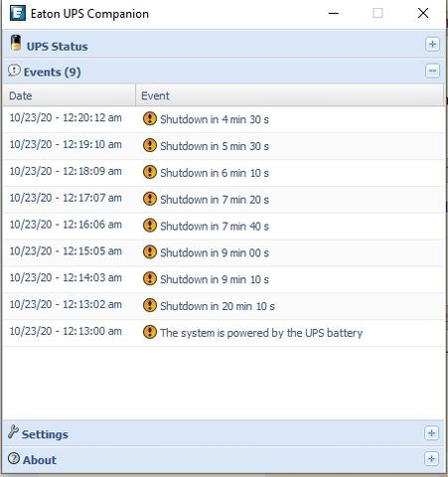This screenshot has width=448, height=477.
Task: Expand the About panel
Action: coord(431,459)
